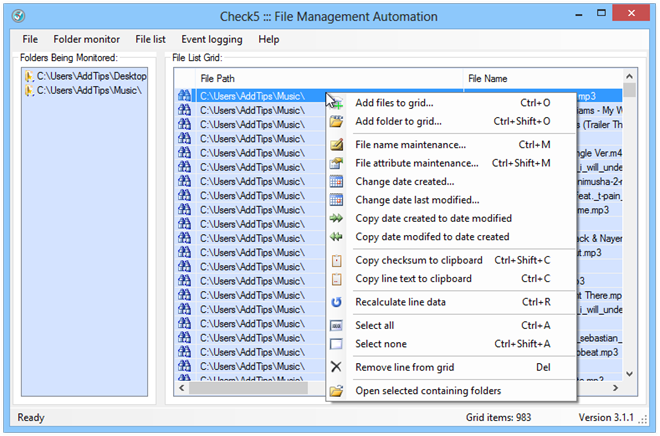Image resolution: width=660 pixels, height=436 pixels.
Task: Click the horizontal scrollbar left arrow
Action: 181,388
